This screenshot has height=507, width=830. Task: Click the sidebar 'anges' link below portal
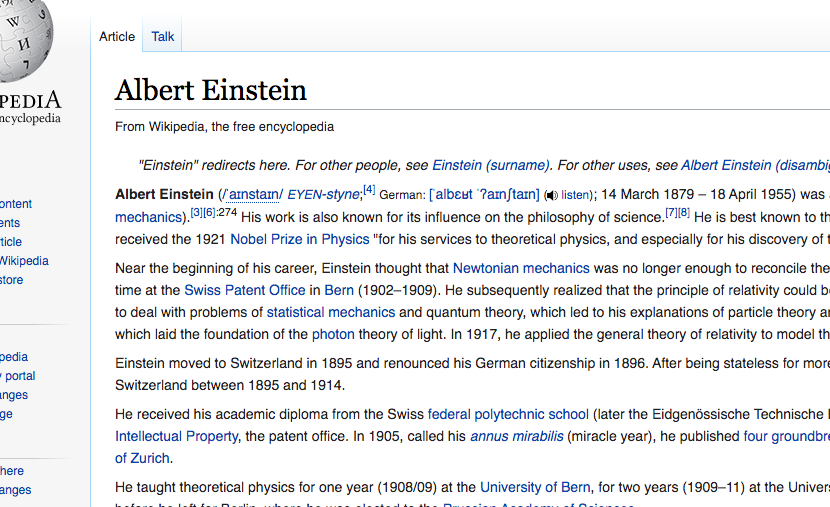click(x=14, y=395)
